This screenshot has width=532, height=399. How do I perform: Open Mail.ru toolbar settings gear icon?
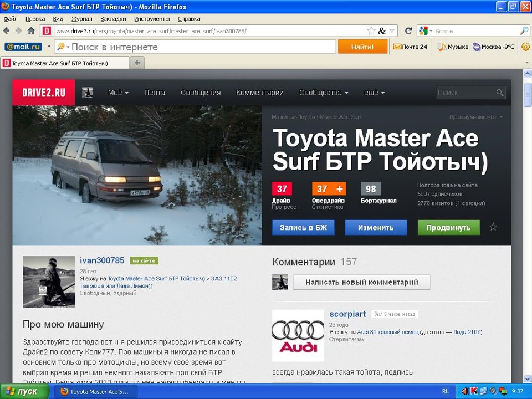[525, 47]
